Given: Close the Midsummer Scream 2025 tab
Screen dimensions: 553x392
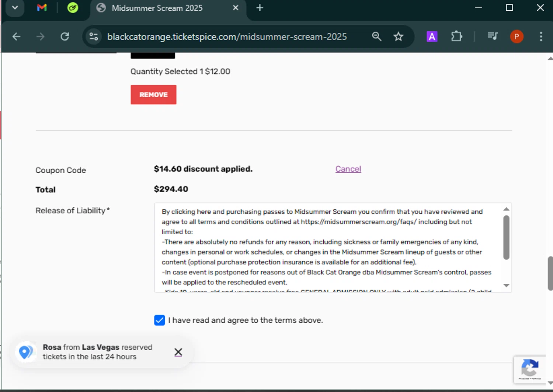Looking at the screenshot, I should pyautogui.click(x=236, y=8).
